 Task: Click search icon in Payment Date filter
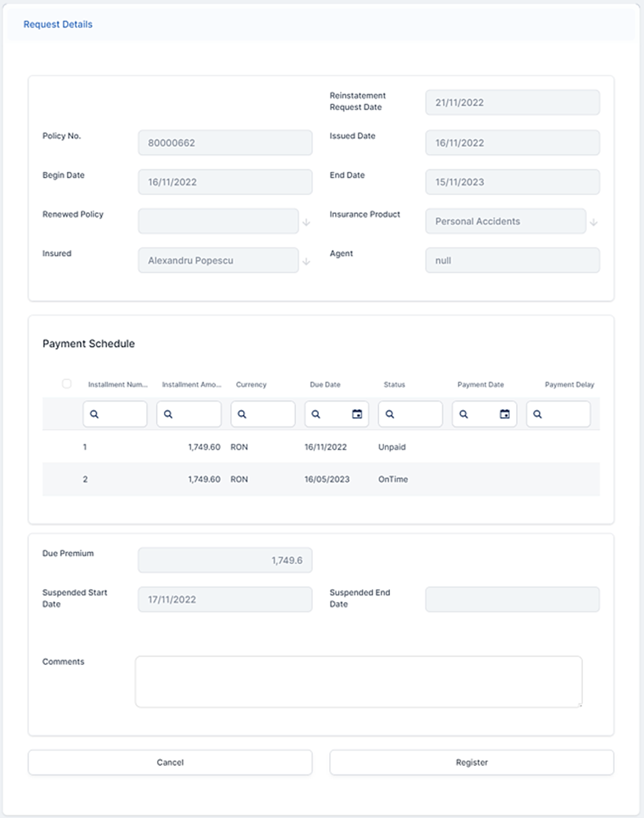[x=463, y=414]
